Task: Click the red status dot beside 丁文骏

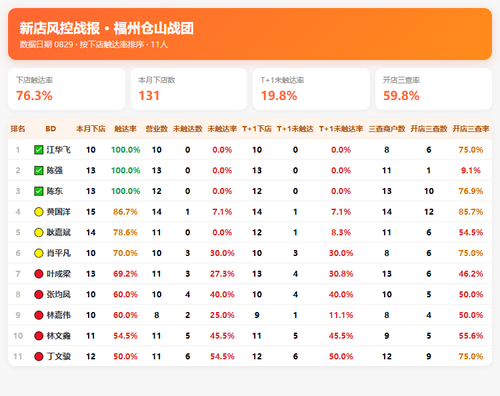Action: [39, 356]
